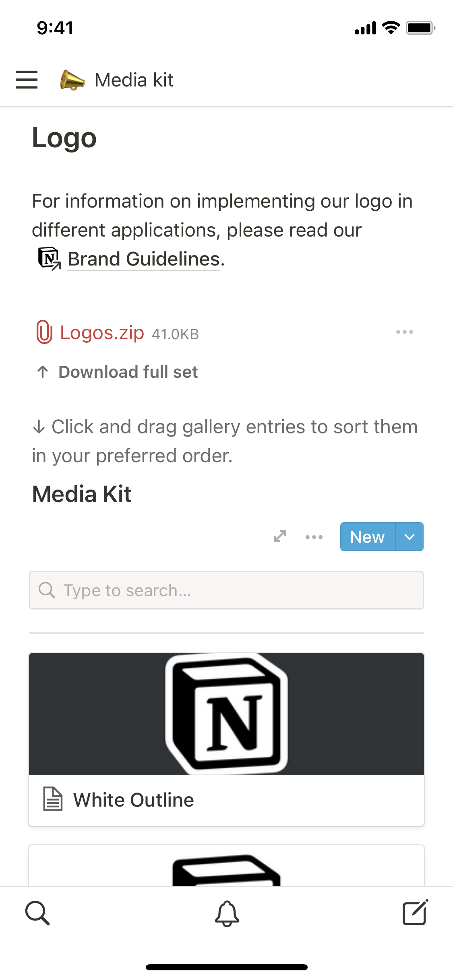Click the Logos.zip file link
Image resolution: width=453 pixels, height=980 pixels.
(x=102, y=333)
